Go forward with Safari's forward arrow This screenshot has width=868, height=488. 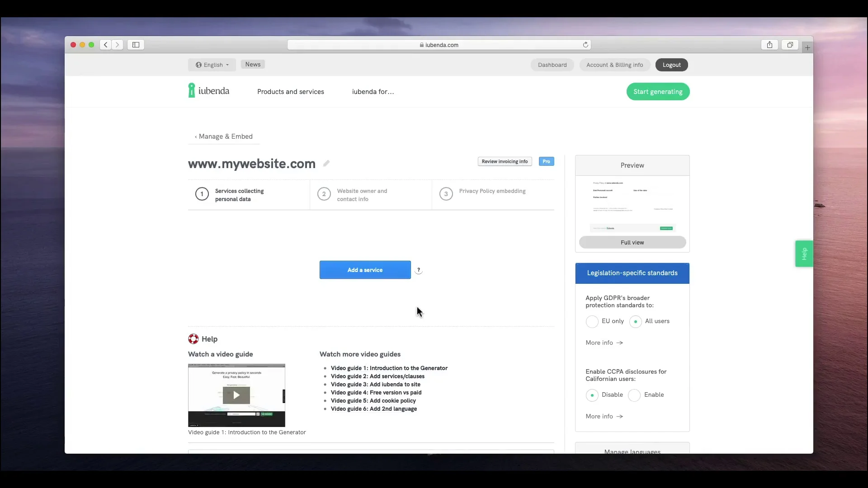(118, 45)
